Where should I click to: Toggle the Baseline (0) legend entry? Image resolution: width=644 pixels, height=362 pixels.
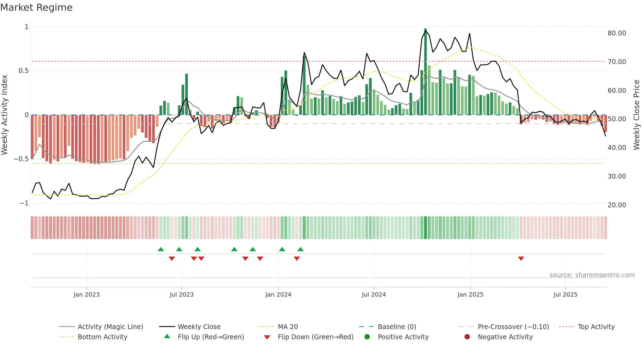[x=387, y=327]
